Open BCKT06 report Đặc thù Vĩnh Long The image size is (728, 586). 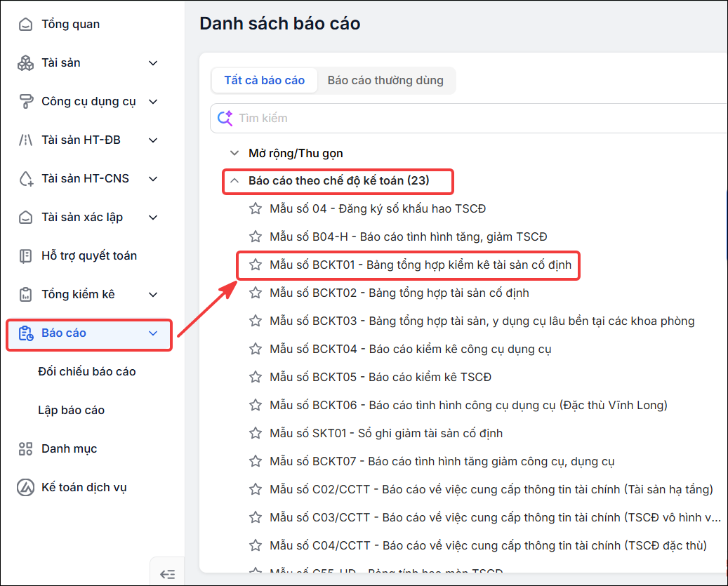click(468, 405)
